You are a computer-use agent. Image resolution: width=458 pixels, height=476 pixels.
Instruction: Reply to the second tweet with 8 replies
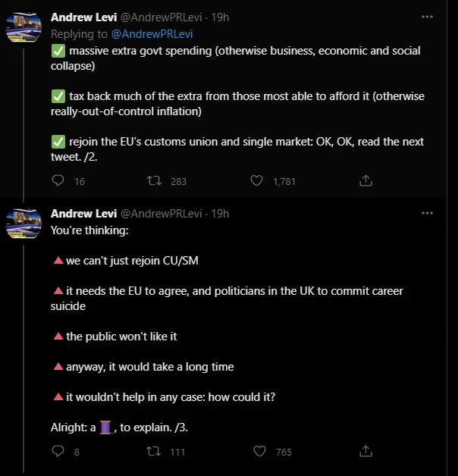(58, 451)
